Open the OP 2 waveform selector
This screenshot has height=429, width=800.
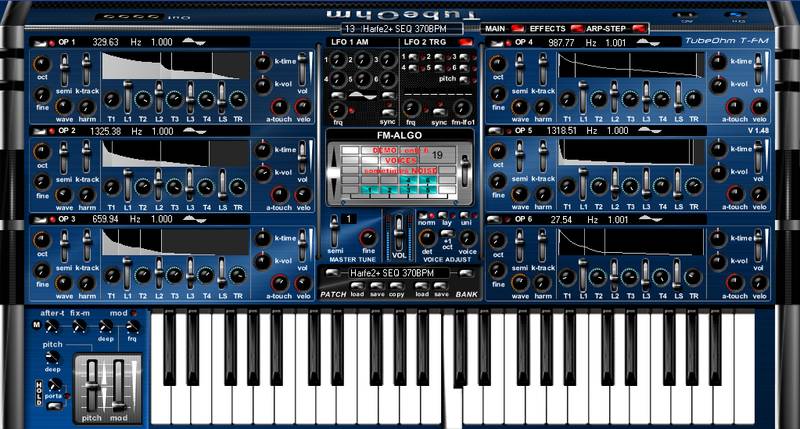(194, 131)
